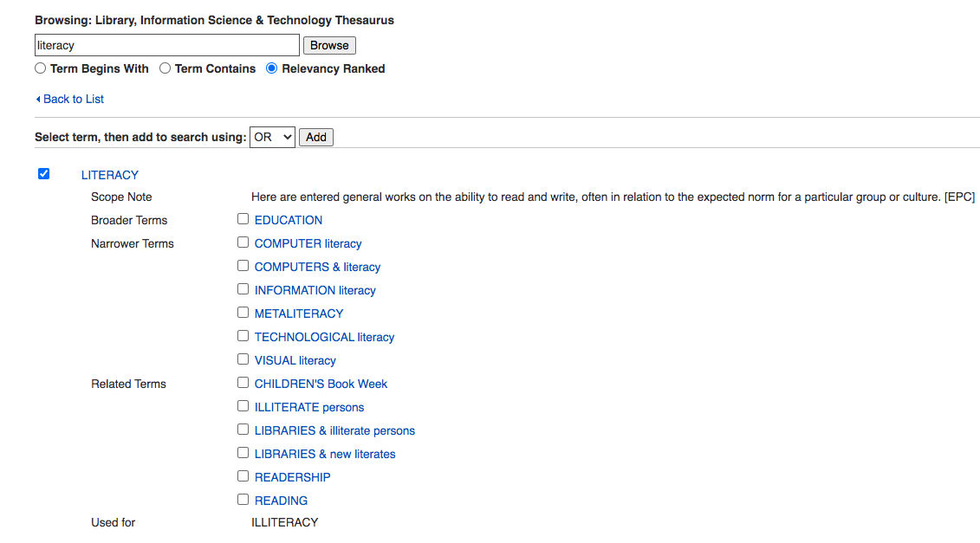Viewport: 980px width, 543px height.
Task: Check the EDUCATION broader term box
Action: coord(243,219)
